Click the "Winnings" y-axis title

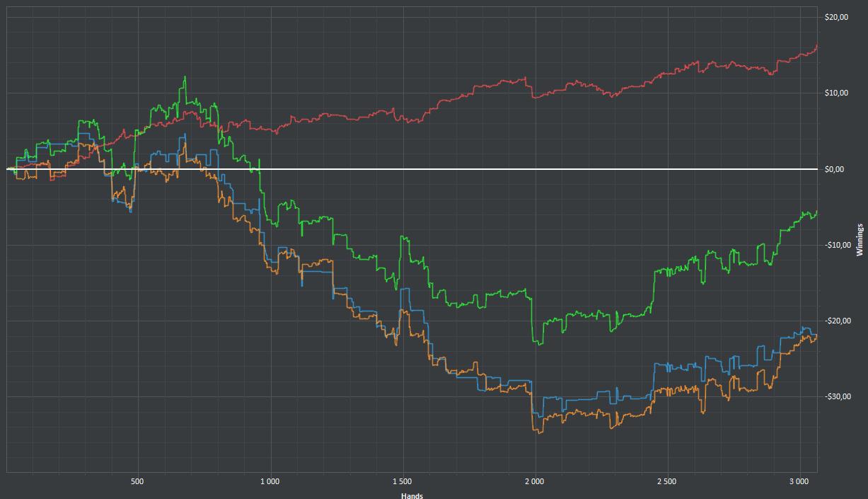coord(860,239)
